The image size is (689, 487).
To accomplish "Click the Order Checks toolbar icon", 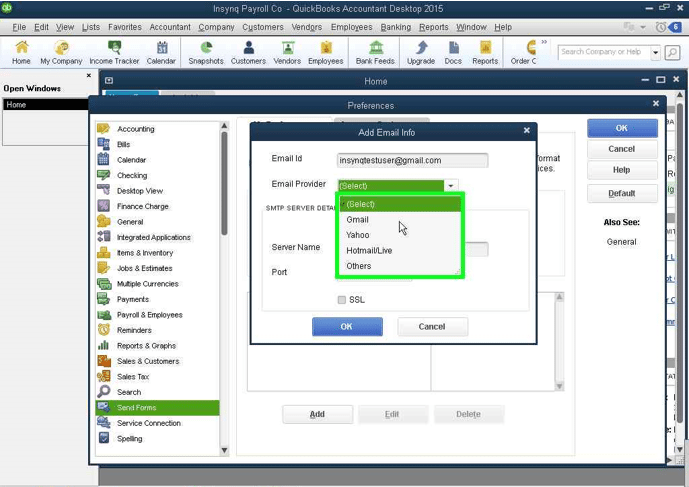I will pos(524,52).
